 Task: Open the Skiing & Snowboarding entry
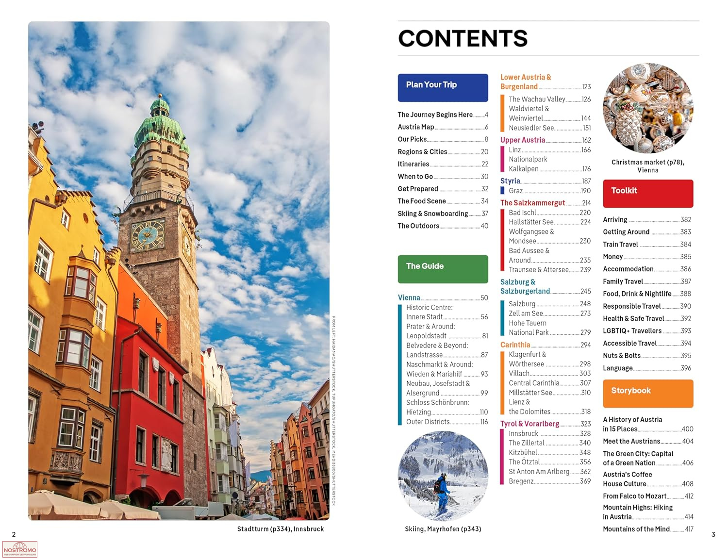tap(432, 214)
